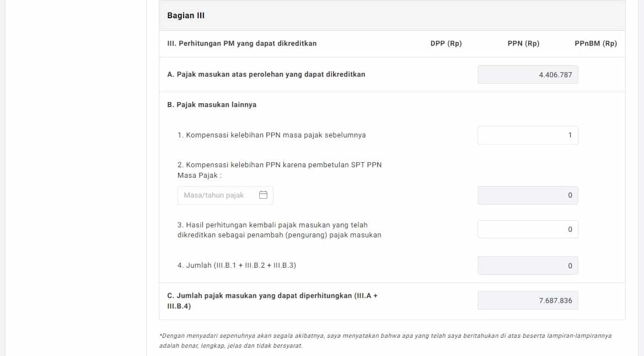Select the field showing value 1
This screenshot has height=356, width=644.
528,135
